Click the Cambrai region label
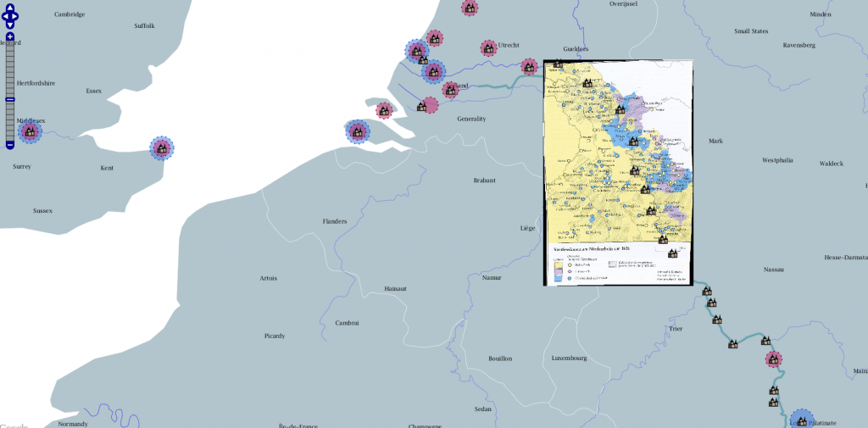868x428 pixels. coord(347,323)
